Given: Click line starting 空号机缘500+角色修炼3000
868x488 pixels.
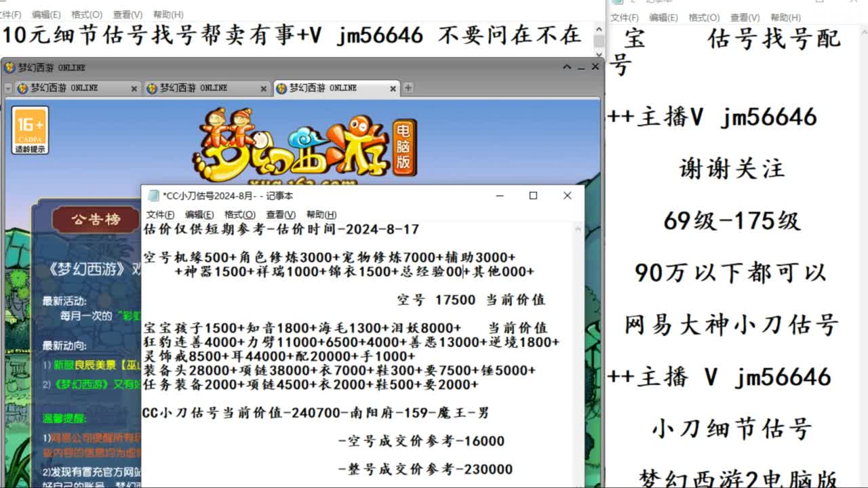Looking at the screenshot, I should [330, 258].
